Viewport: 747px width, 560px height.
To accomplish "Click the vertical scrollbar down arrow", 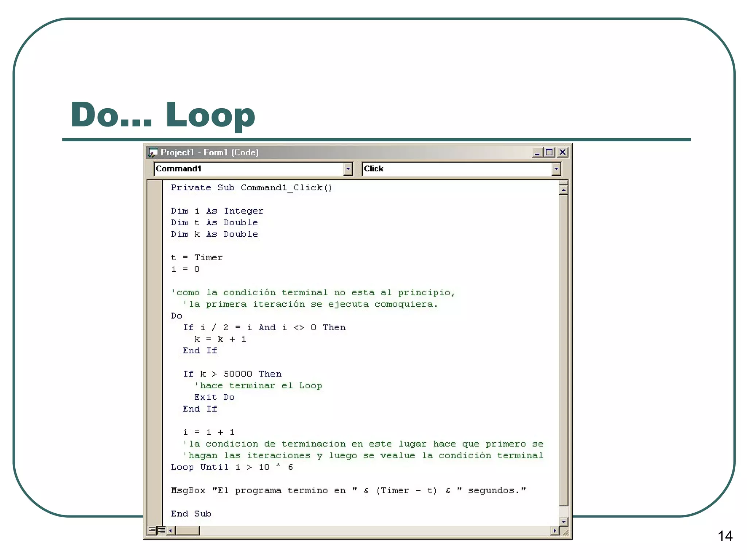I will point(564,521).
